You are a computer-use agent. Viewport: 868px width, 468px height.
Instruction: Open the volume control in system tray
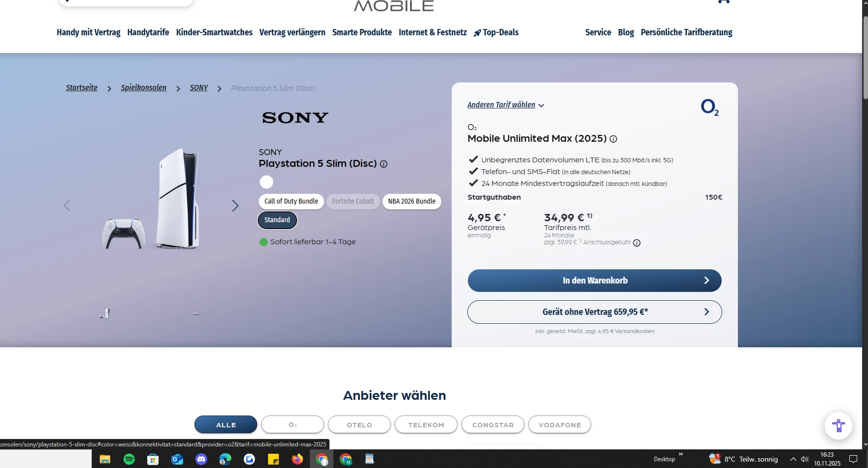(x=805, y=459)
